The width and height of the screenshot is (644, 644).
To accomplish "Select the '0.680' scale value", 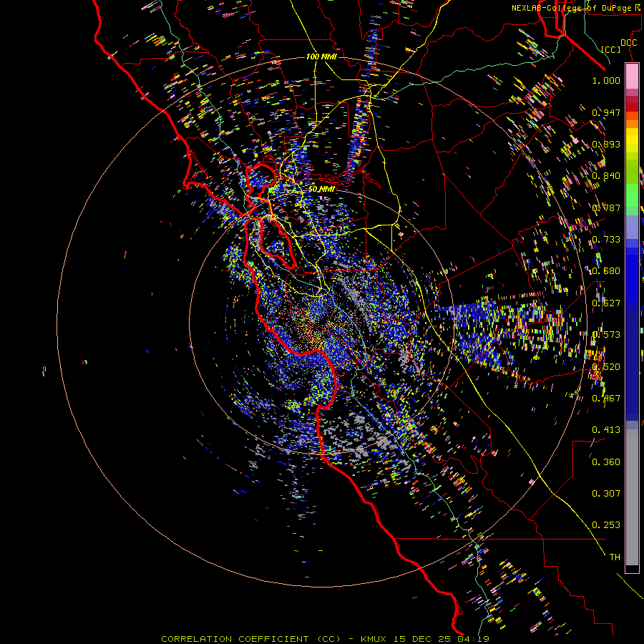I will tap(606, 271).
